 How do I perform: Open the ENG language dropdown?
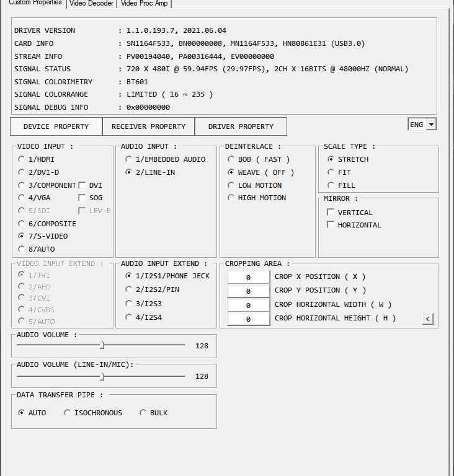[x=422, y=125]
